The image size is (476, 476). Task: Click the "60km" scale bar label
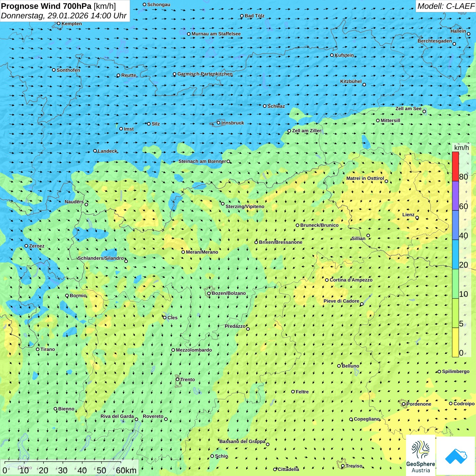(x=126, y=470)
